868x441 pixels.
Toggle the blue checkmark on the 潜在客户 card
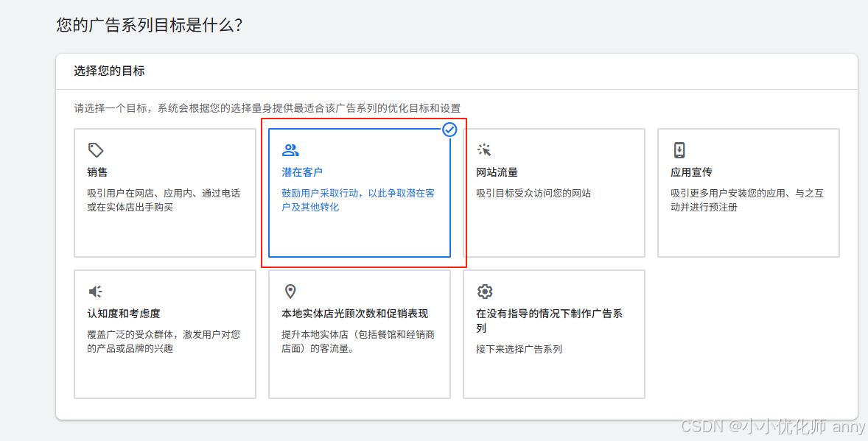pos(449,130)
